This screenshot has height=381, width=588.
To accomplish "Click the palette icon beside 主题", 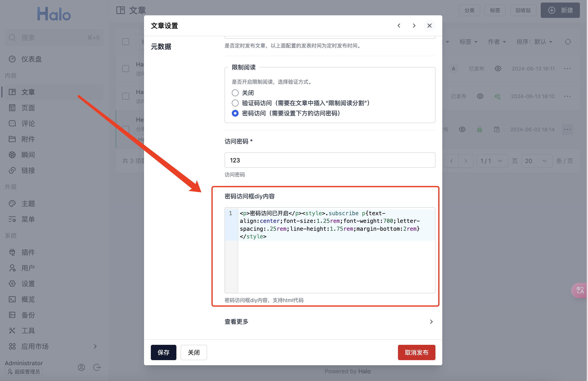I will pyautogui.click(x=12, y=203).
